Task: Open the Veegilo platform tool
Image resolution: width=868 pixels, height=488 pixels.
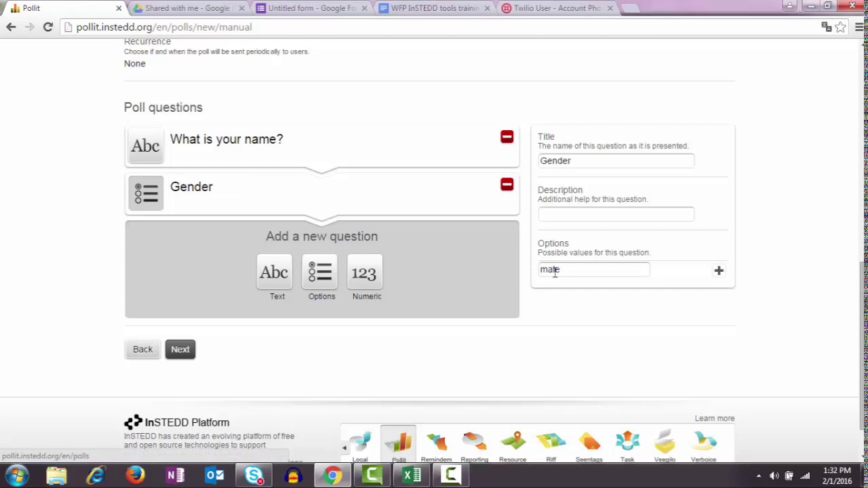Action: [x=665, y=446]
